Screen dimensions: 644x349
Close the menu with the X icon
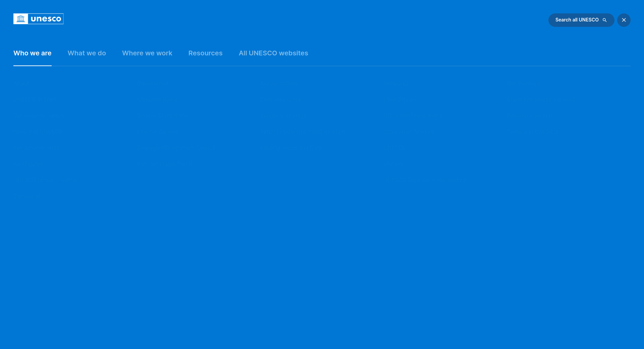click(x=624, y=20)
